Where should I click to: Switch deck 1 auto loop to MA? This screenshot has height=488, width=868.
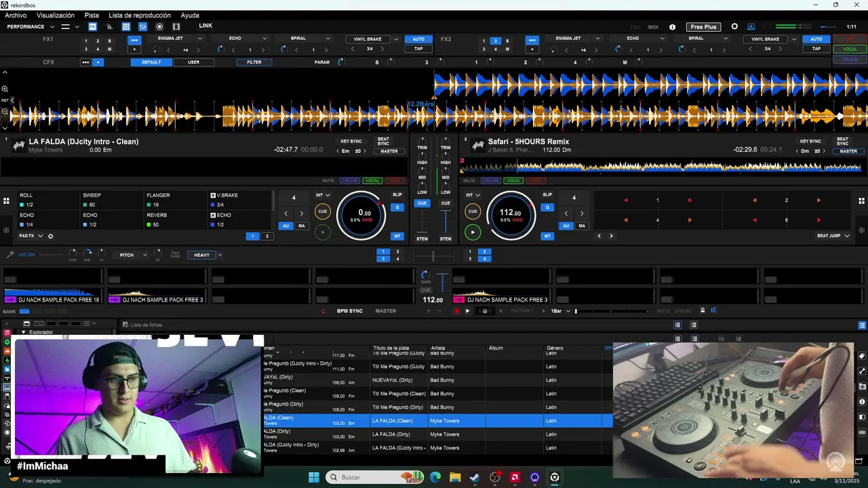click(301, 226)
